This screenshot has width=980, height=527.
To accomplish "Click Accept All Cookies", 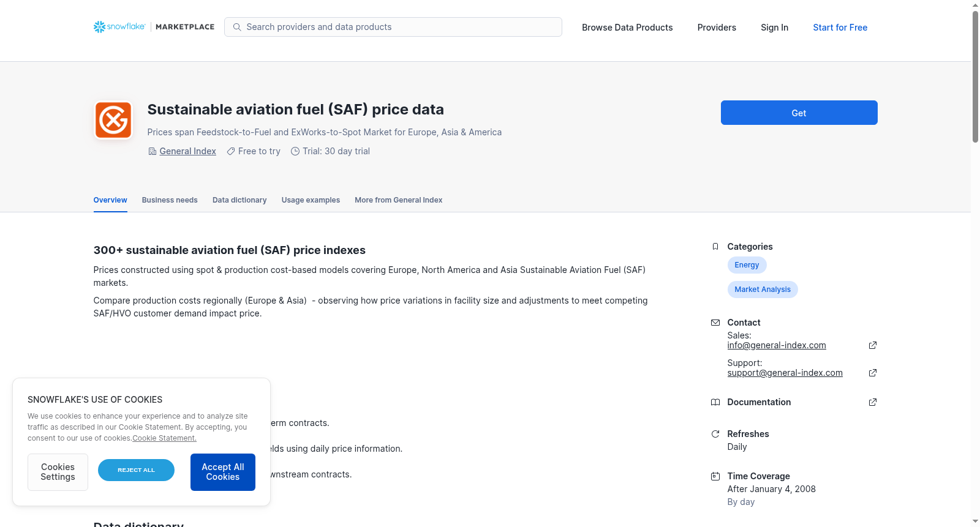I will tap(223, 472).
